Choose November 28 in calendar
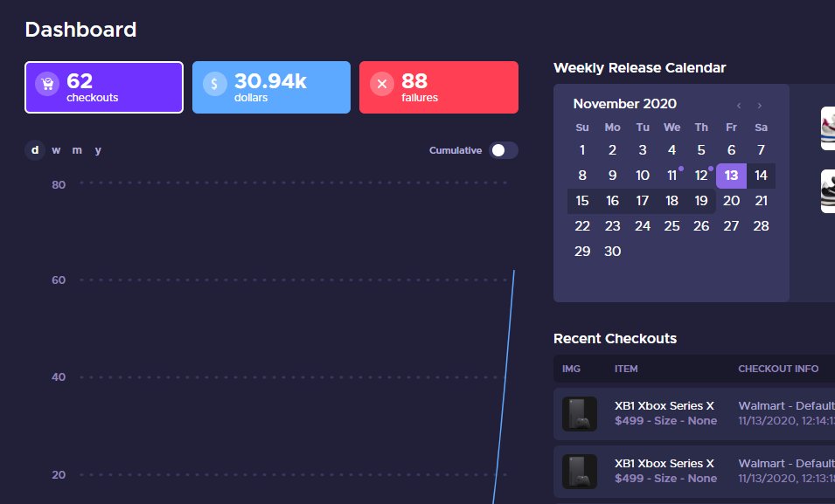 (761, 226)
